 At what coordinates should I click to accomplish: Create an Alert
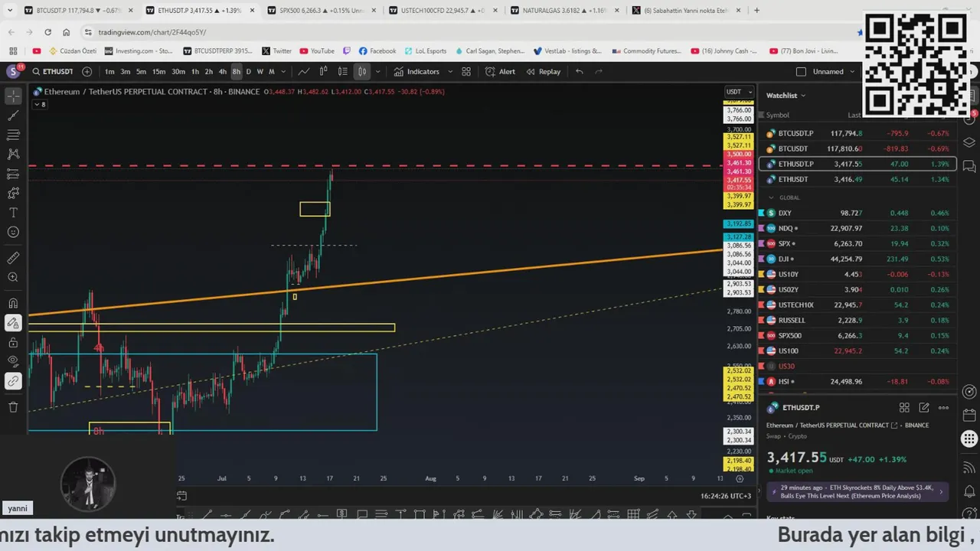tap(500, 71)
